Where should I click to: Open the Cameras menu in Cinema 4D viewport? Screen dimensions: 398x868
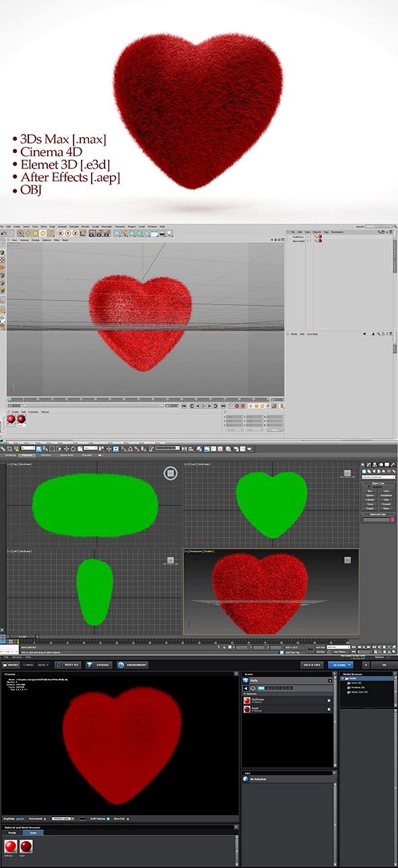click(24, 239)
